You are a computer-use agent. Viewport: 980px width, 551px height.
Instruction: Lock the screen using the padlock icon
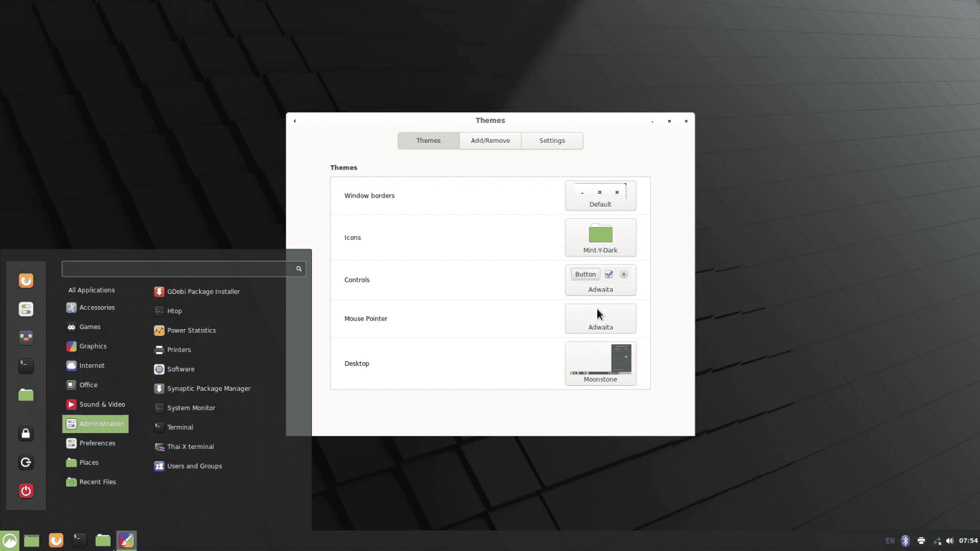pyautogui.click(x=26, y=434)
